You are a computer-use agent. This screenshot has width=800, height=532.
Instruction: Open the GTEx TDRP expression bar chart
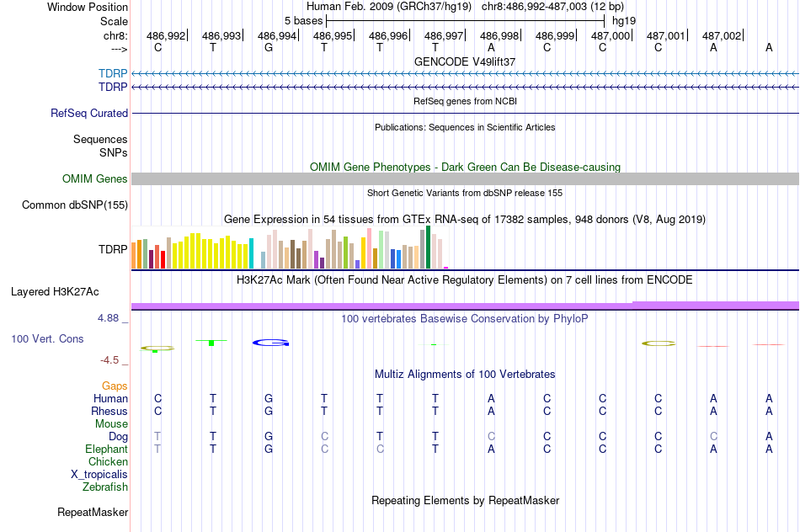pyautogui.click(x=290, y=247)
